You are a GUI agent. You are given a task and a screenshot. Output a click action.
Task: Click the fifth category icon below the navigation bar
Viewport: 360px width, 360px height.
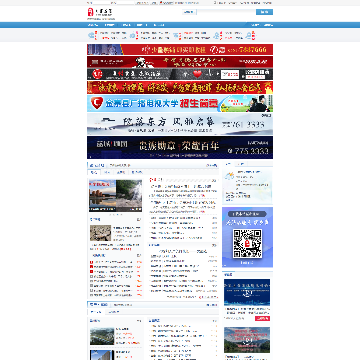pos(249,35)
